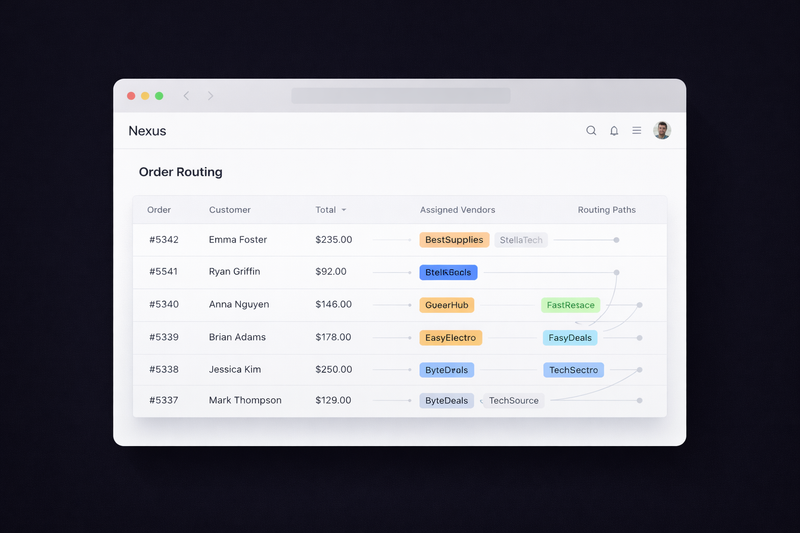800x533 pixels.
Task: Open the hamburger menu icon
Action: (x=637, y=131)
